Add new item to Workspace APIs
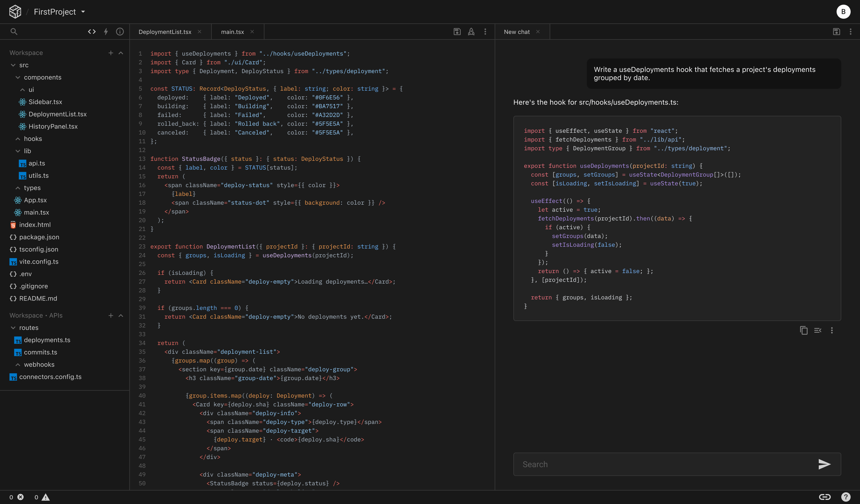 point(111,315)
